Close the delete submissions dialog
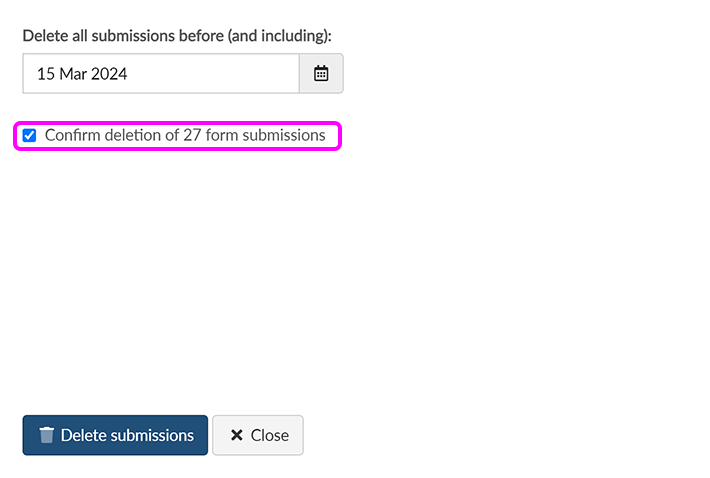Image resolution: width=710 pixels, height=478 pixels. pyautogui.click(x=258, y=435)
